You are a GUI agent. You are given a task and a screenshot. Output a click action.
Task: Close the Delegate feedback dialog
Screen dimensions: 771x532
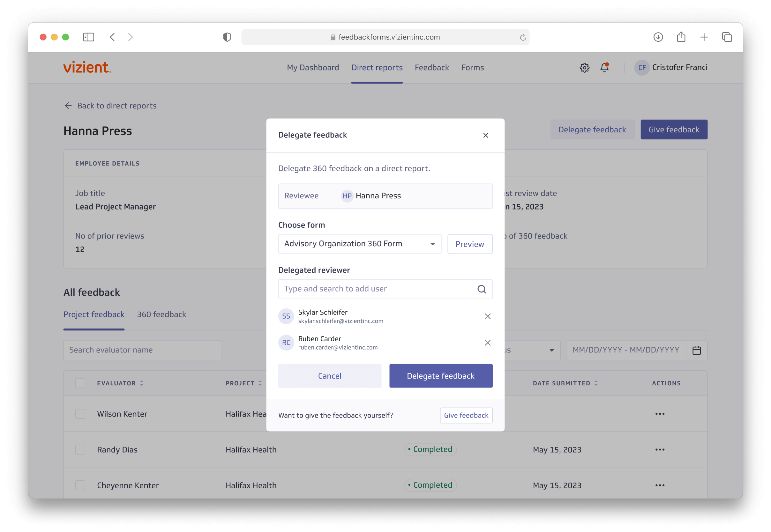tap(485, 135)
